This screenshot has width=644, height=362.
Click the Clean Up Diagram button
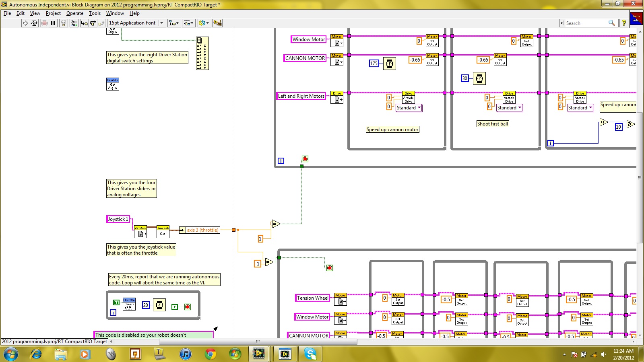tap(217, 23)
